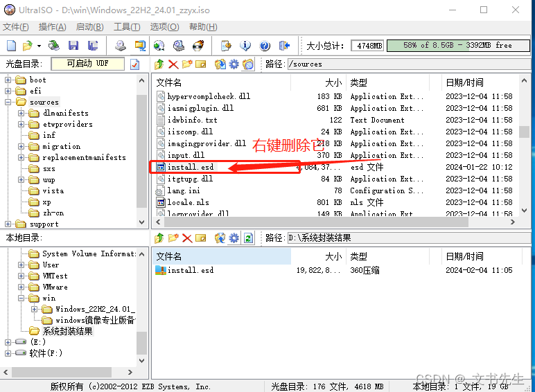Open the 工具(T) menu
This screenshot has width=535, height=392.
tap(127, 27)
